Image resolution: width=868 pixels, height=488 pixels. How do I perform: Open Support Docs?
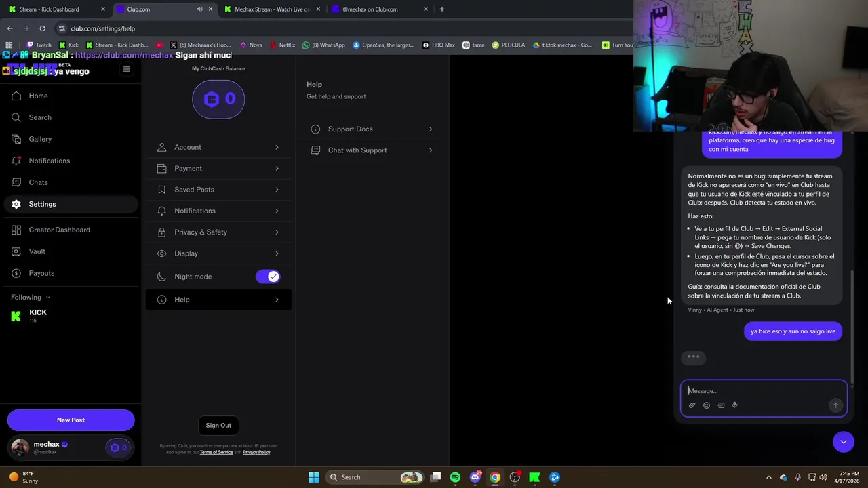(x=372, y=129)
